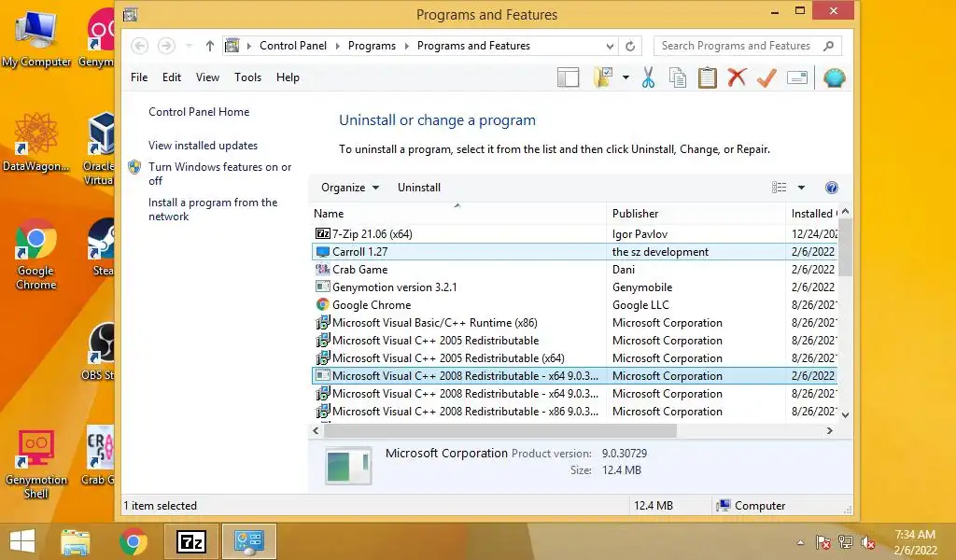Open the Windows Start button
Viewport: 956px width, 560px height.
coord(22,541)
